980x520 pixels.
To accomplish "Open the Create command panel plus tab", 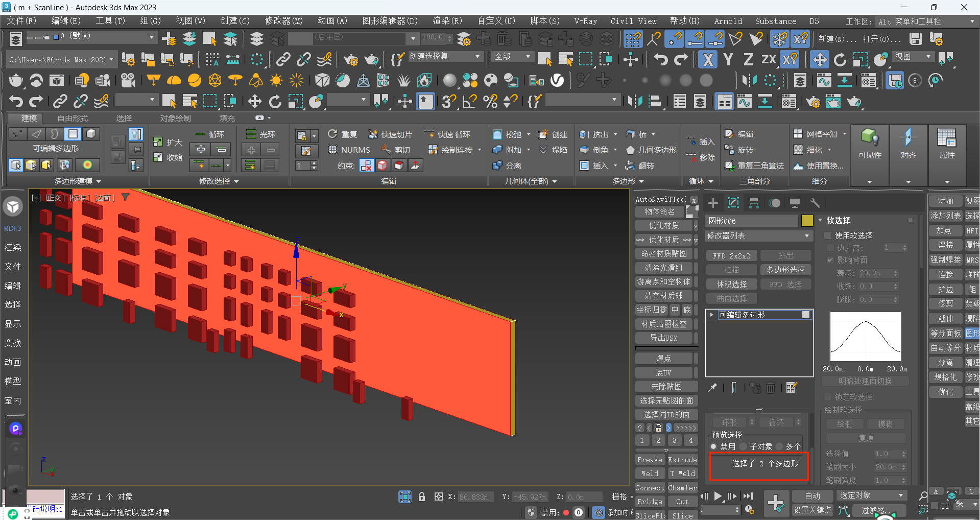I will pyautogui.click(x=713, y=203).
